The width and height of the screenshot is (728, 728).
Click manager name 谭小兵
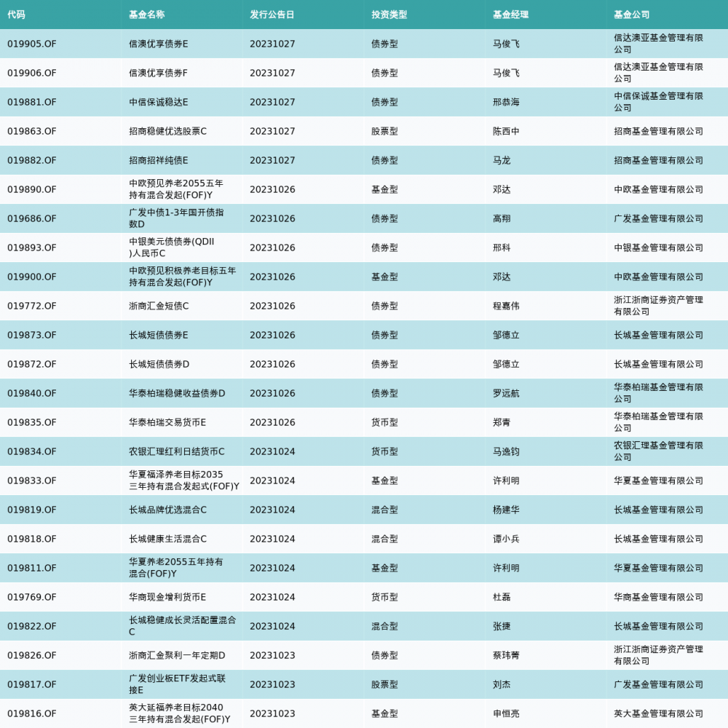click(506, 539)
